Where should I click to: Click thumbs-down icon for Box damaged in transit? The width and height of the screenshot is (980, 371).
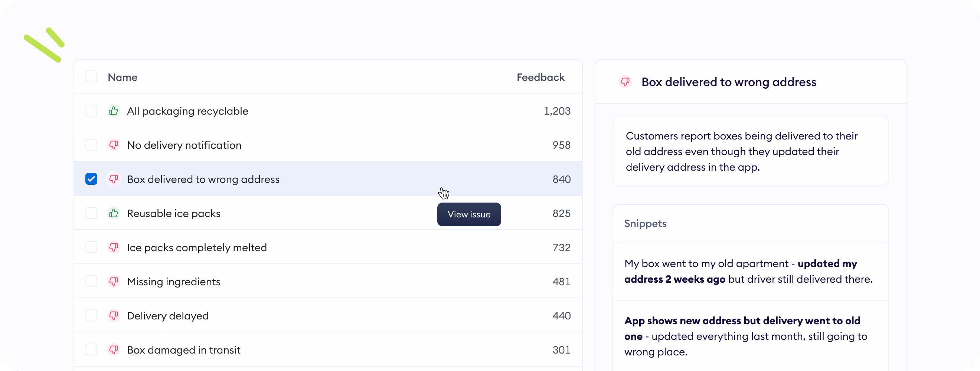tap(113, 350)
